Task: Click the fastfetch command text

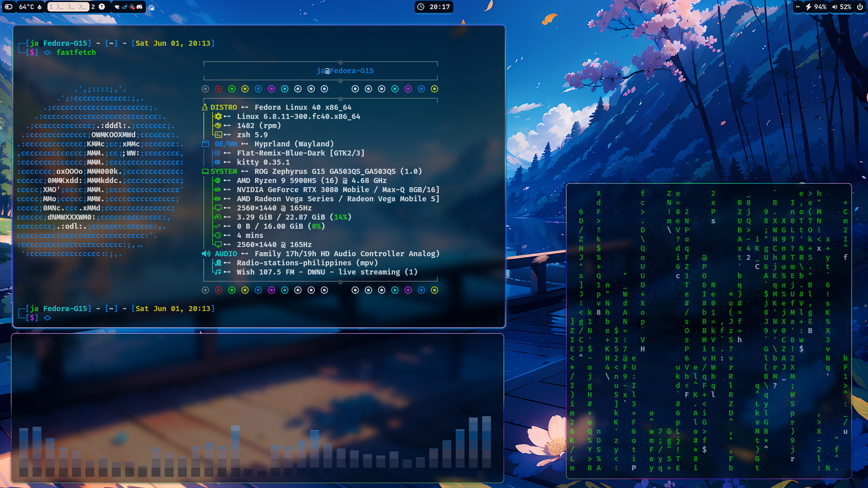Action: [x=76, y=52]
